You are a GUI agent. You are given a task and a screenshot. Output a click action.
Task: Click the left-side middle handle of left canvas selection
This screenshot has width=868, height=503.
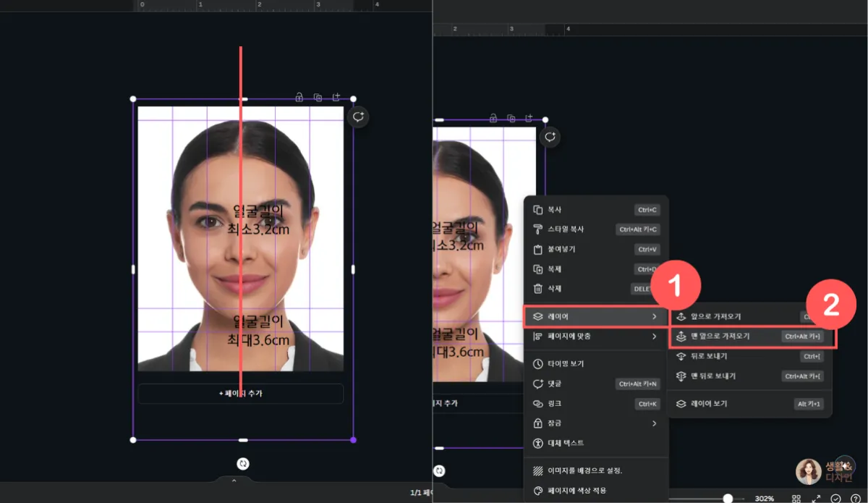pyautogui.click(x=133, y=269)
